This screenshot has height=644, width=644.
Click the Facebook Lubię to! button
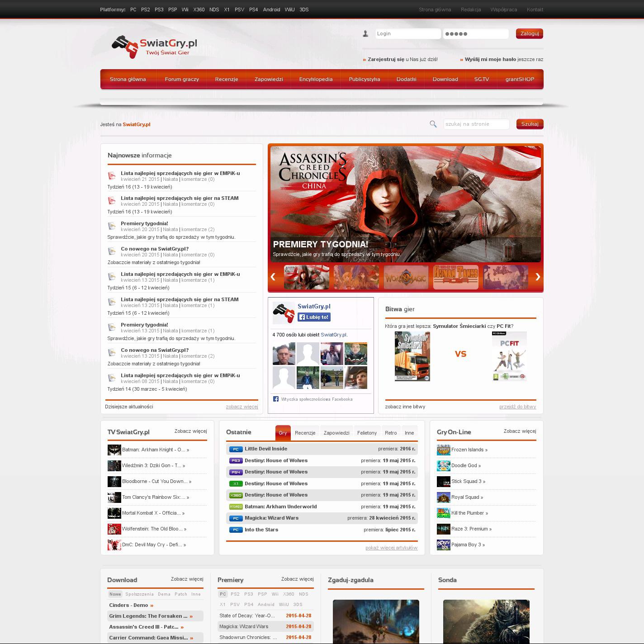(x=314, y=317)
